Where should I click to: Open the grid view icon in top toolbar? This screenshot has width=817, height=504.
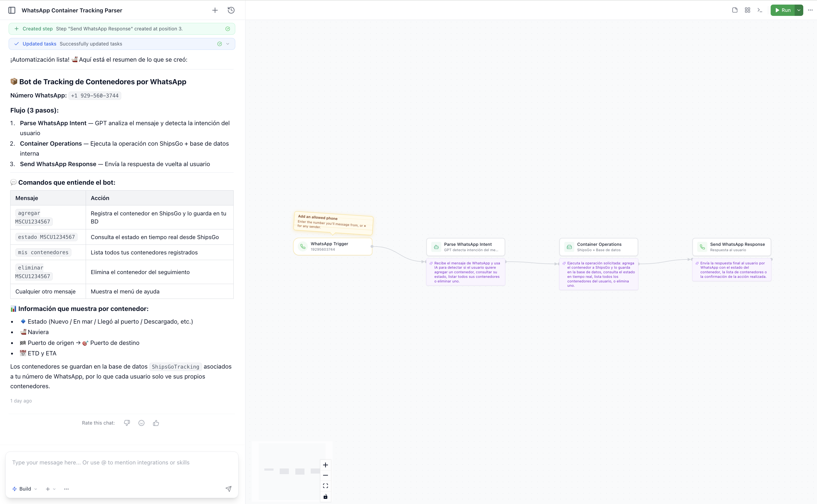click(747, 10)
